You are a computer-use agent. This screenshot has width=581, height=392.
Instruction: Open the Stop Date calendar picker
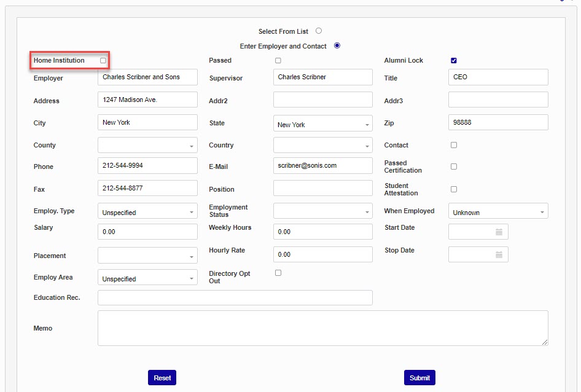499,254
